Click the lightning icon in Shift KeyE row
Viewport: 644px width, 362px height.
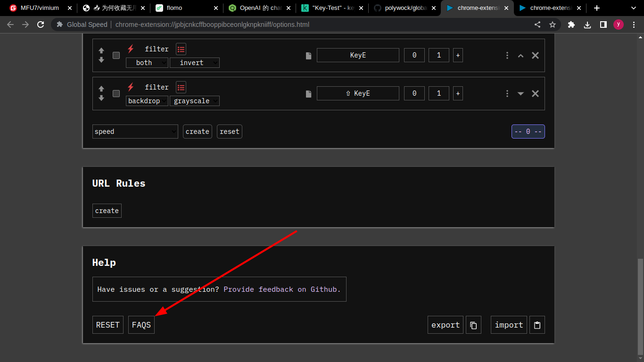pyautogui.click(x=131, y=87)
